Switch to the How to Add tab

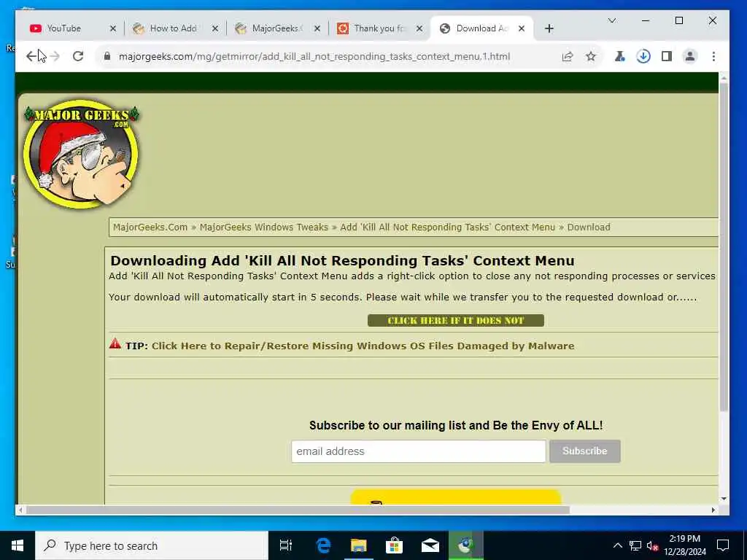173,28
